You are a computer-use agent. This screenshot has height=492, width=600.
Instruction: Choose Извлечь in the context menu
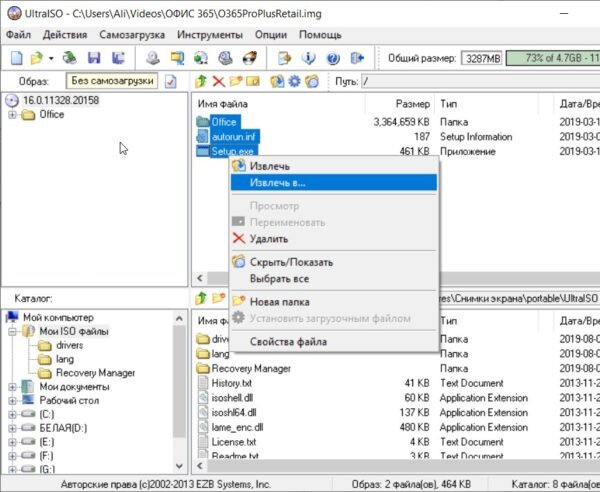click(x=334, y=166)
